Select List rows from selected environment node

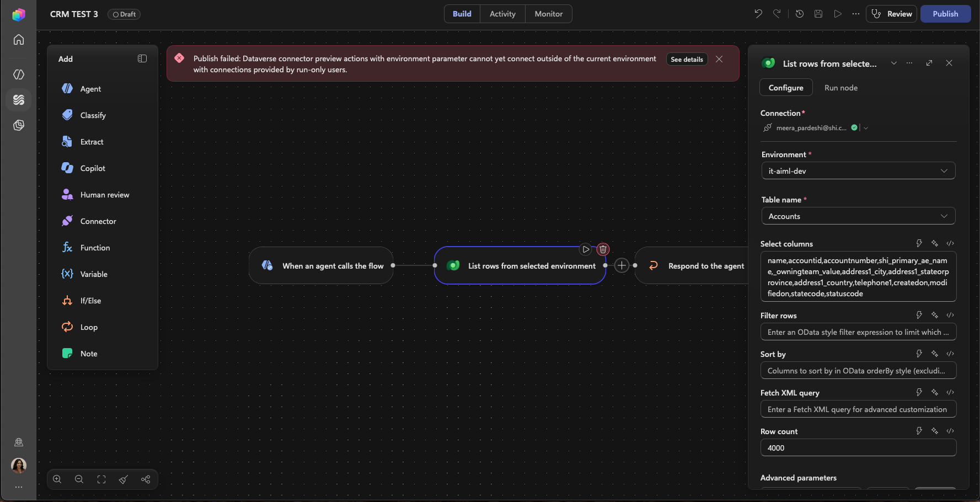(x=520, y=265)
